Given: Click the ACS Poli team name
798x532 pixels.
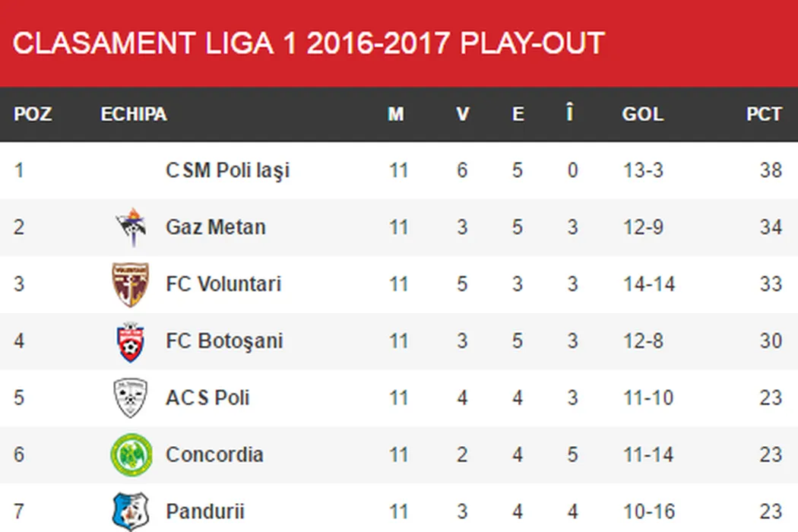Looking at the screenshot, I should [x=207, y=398].
